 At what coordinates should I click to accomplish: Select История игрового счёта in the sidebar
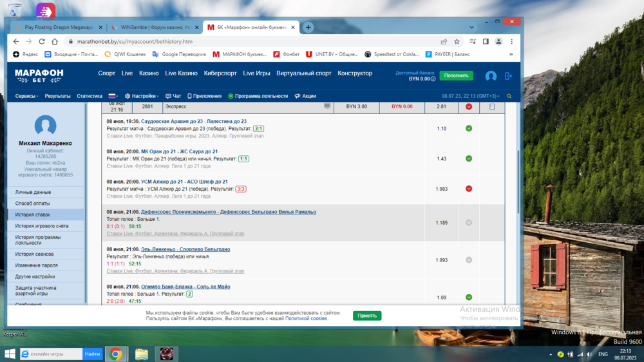(x=42, y=226)
